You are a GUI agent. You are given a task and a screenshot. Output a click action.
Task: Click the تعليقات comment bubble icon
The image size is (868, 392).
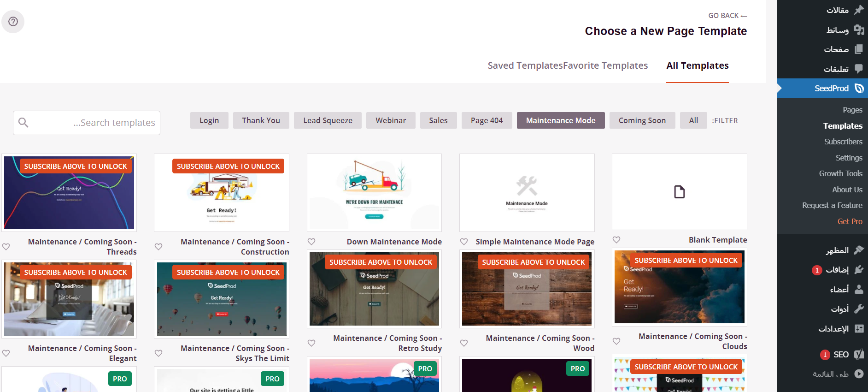click(859, 69)
